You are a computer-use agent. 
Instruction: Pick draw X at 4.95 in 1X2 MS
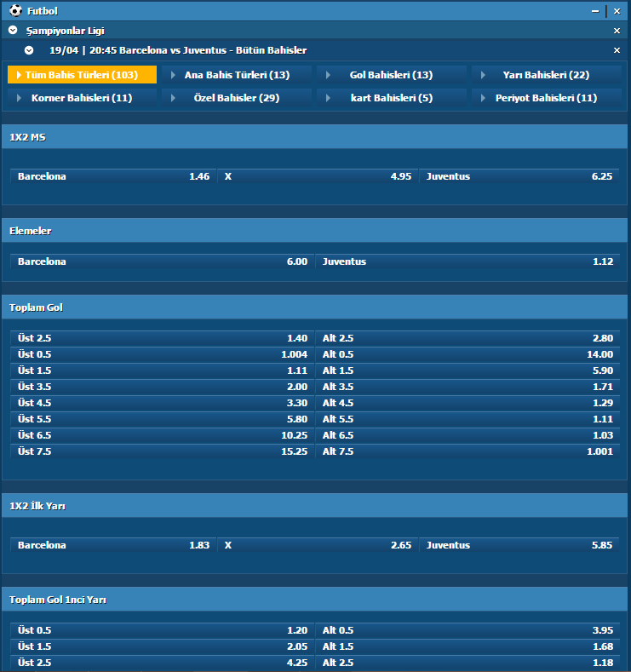coord(318,176)
